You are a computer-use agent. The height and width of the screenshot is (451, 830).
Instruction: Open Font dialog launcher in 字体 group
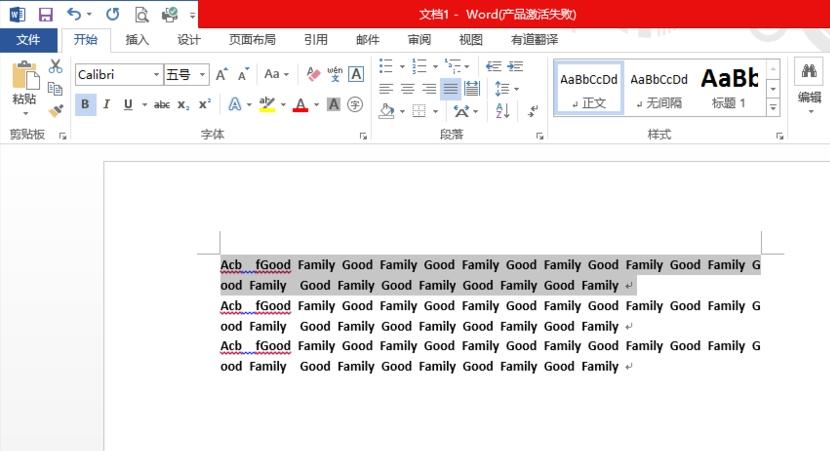(363, 136)
